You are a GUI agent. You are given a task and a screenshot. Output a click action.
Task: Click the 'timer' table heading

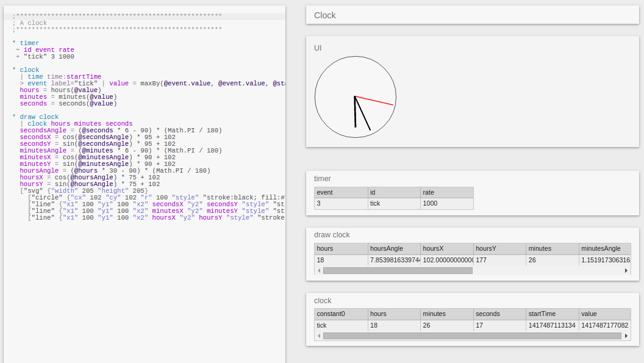(323, 179)
